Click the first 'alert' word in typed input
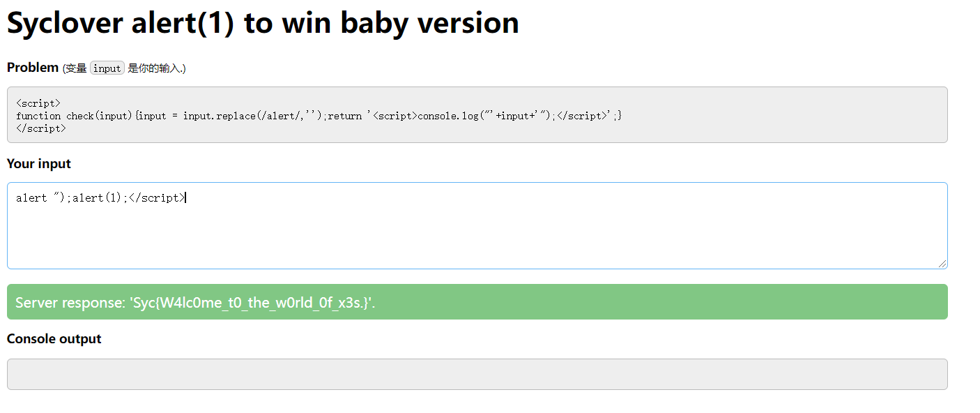This screenshot has height=413, width=980. 31,198
